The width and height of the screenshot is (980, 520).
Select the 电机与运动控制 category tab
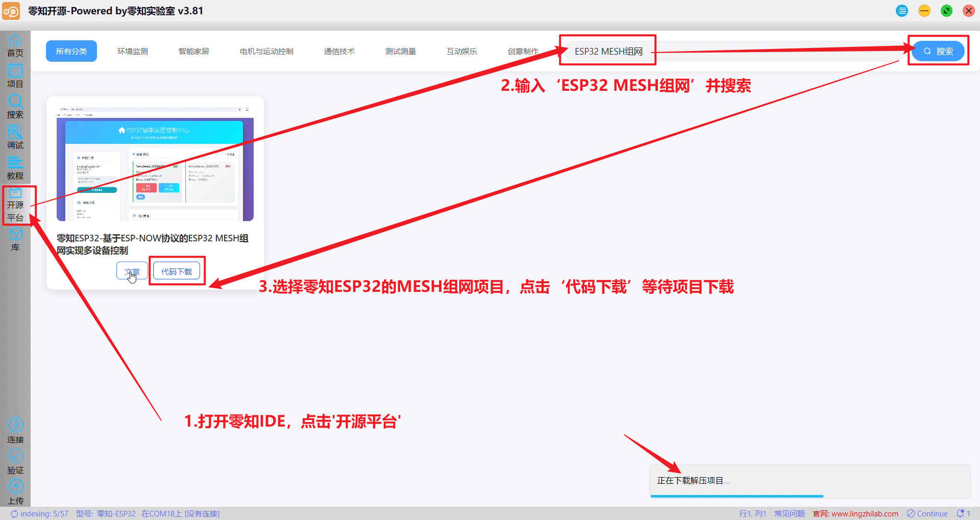tap(266, 51)
